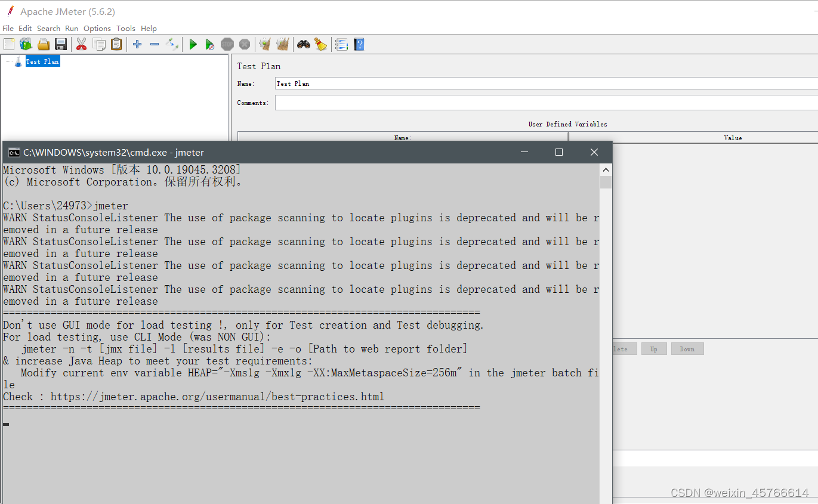818x504 pixels.
Task: Clear all results with double broom icon
Action: [x=283, y=44]
